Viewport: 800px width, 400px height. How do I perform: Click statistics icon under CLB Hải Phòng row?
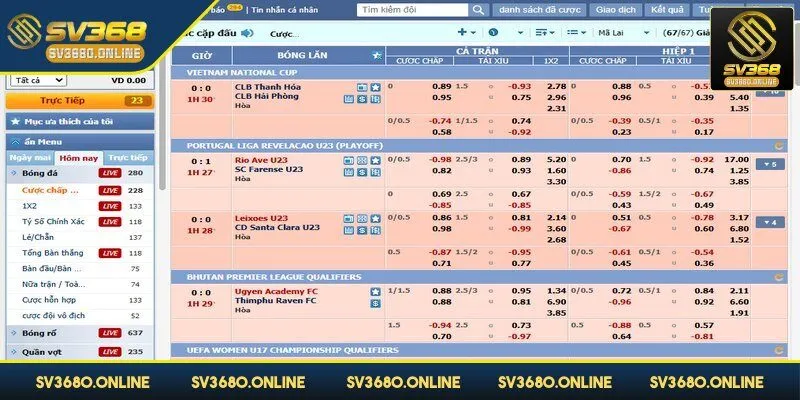(348, 99)
